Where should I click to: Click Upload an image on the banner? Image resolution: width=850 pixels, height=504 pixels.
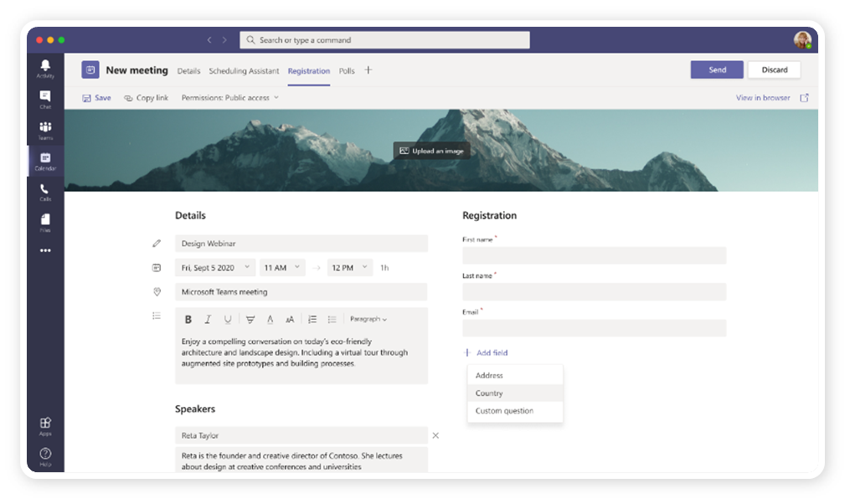[431, 151]
